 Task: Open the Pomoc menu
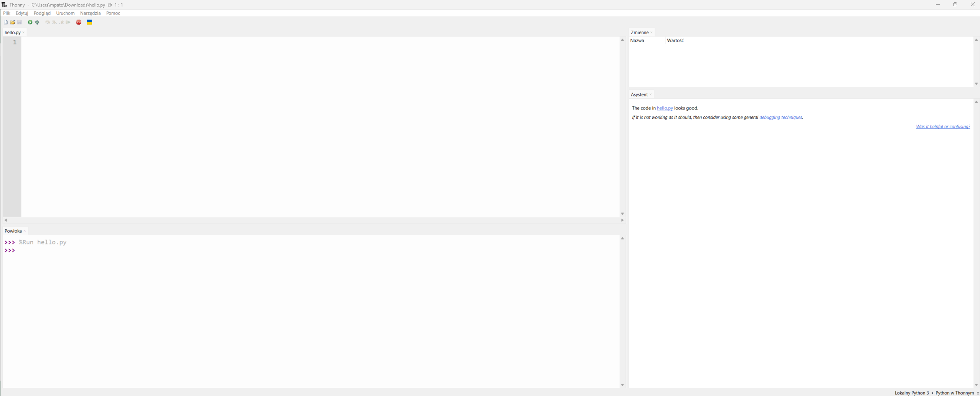113,13
